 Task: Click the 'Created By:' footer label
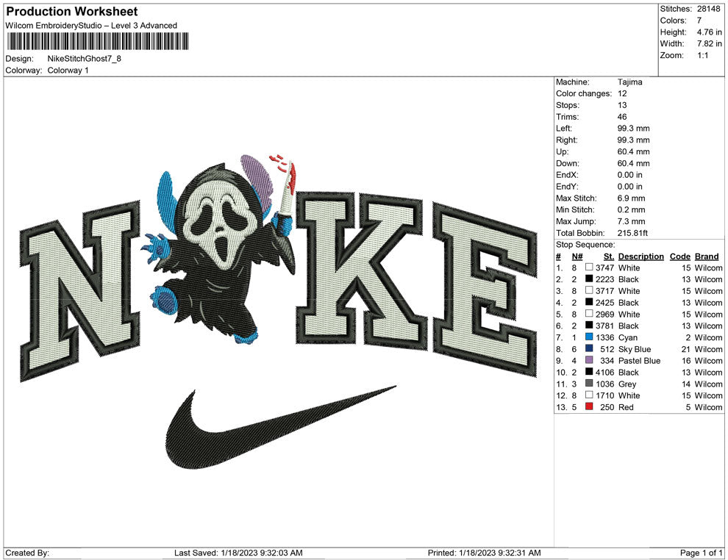click(27, 553)
